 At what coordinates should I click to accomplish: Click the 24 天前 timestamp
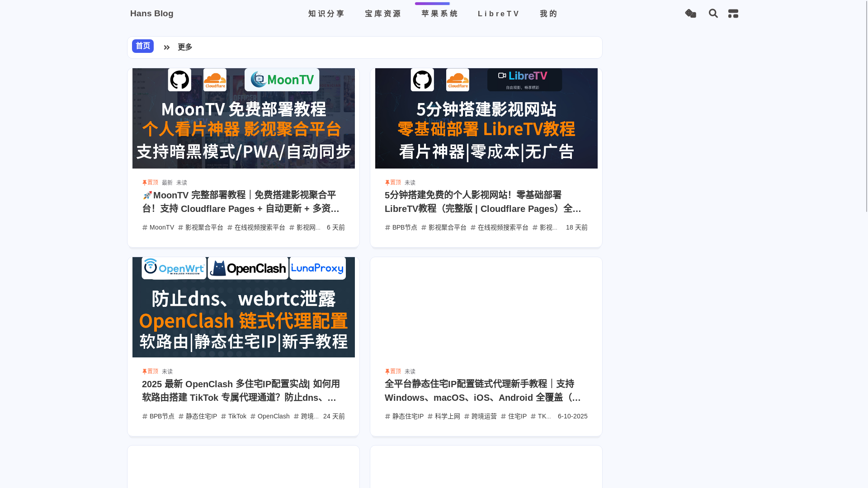click(334, 416)
